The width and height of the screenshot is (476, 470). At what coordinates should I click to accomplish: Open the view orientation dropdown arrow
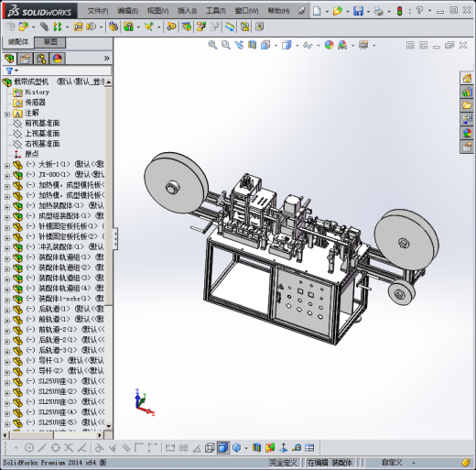point(276,46)
